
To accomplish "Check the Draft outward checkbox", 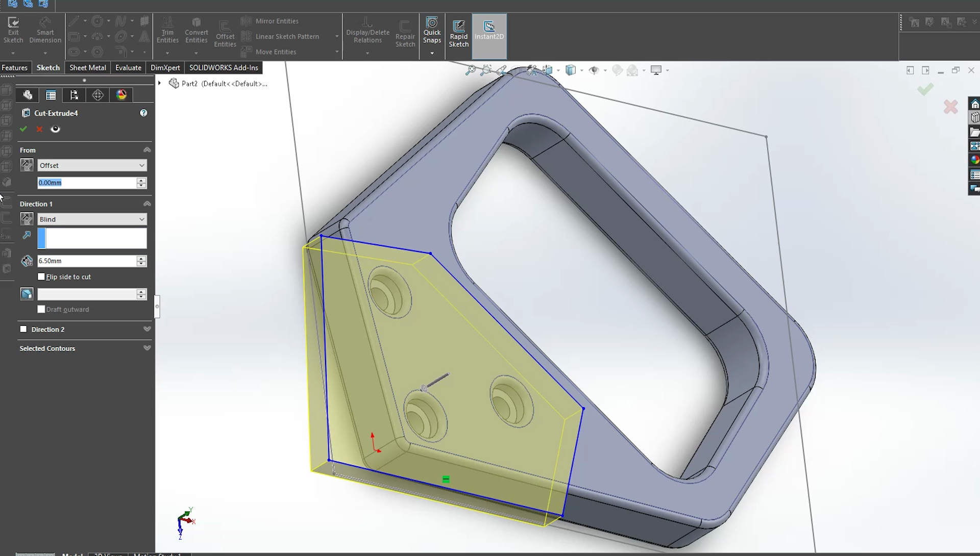I will [x=41, y=309].
